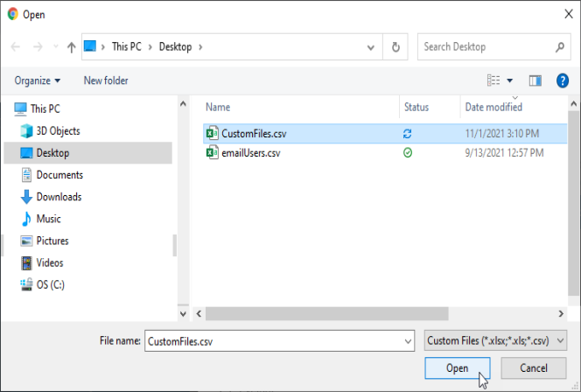581x392 pixels.
Task: Click the New folder button
Action: pos(106,80)
